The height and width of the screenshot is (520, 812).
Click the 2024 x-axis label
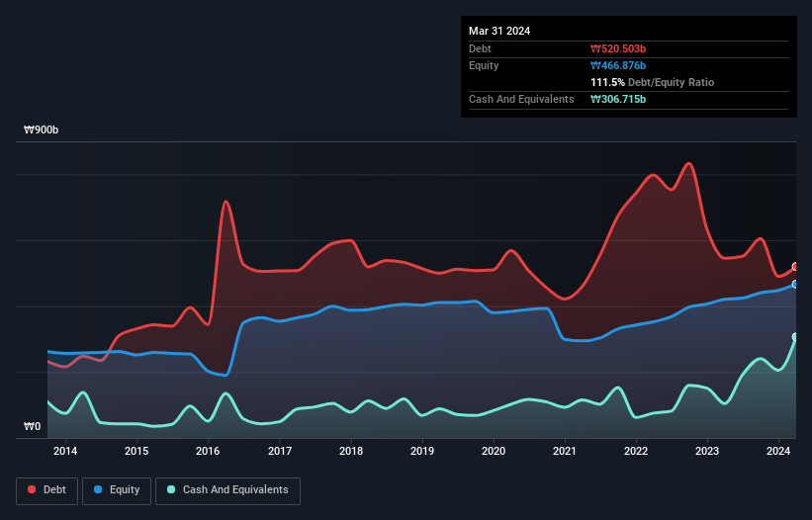pyautogui.click(x=778, y=451)
